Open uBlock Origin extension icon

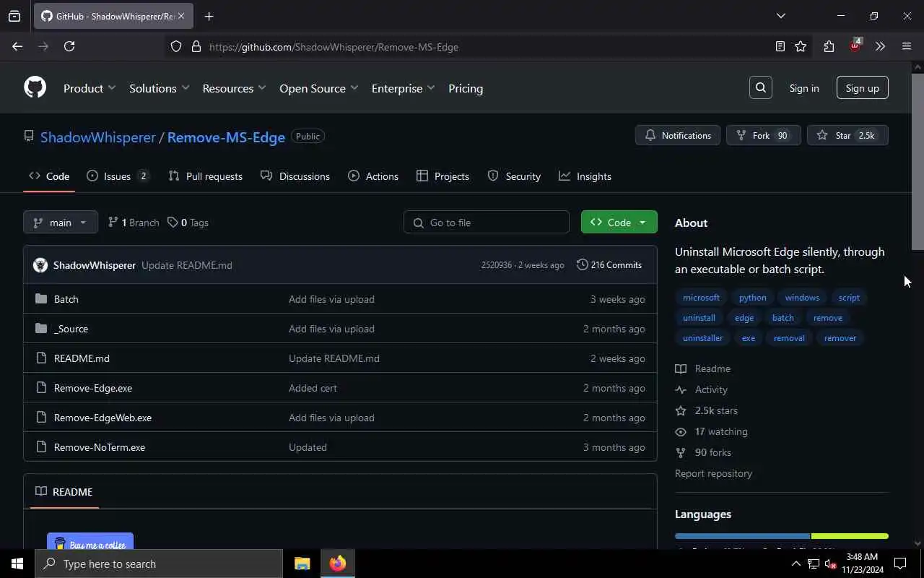click(855, 46)
